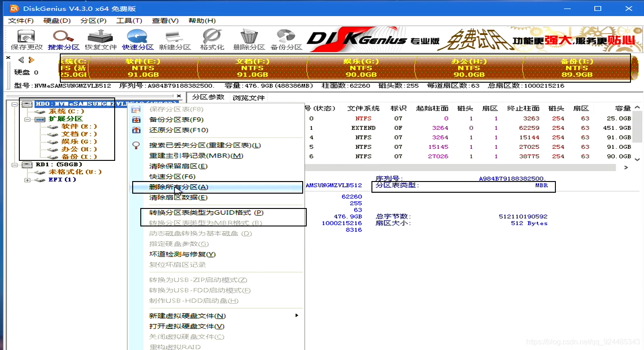Viewport: 644px width, 350px height.
Task: Click the Backup Partition (备份分区) toolbar icon
Action: (286, 40)
